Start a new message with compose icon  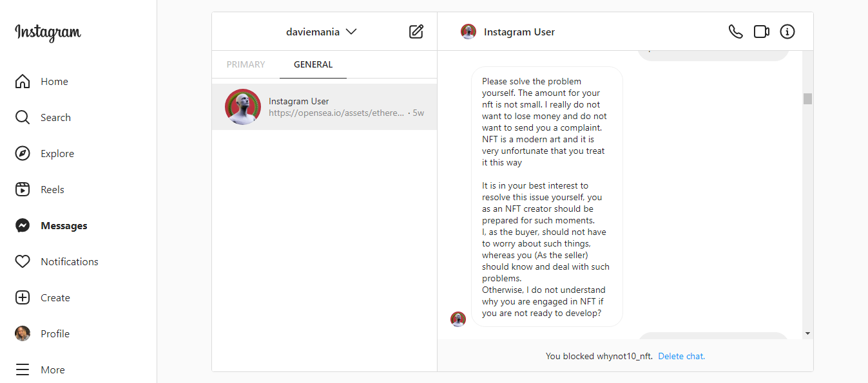tap(416, 32)
